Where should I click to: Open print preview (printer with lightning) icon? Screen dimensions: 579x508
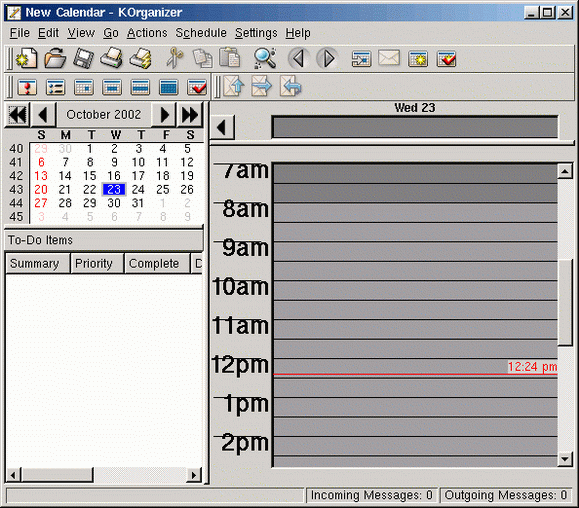click(x=140, y=58)
